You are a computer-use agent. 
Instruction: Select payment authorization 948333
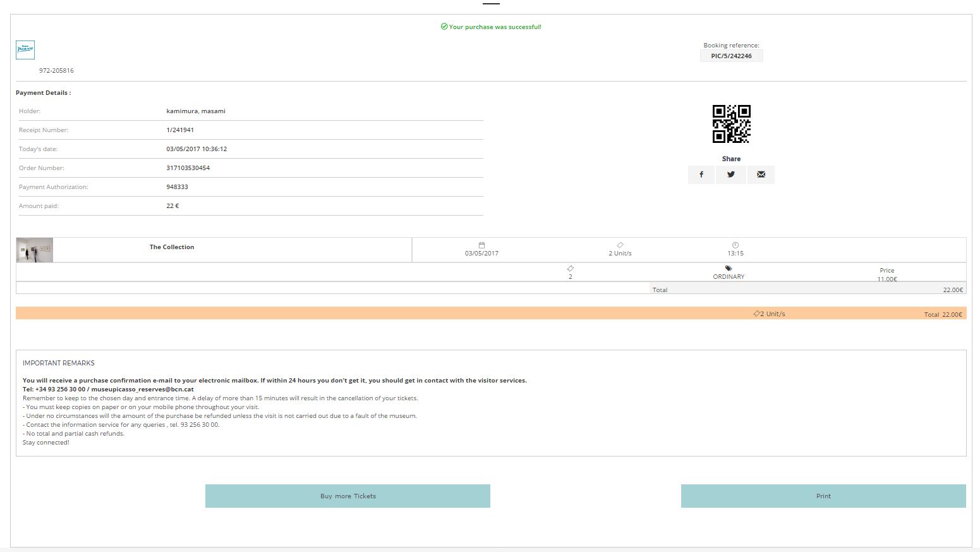click(x=178, y=187)
